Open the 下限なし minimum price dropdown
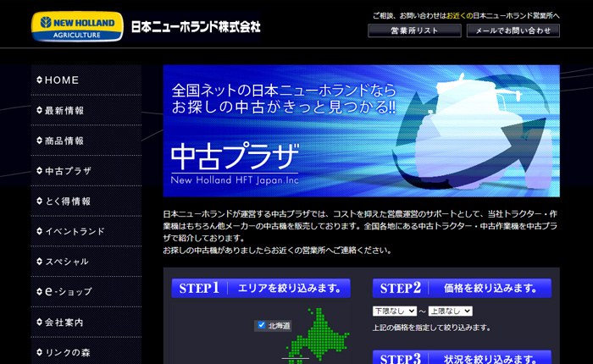Viewport: 593px width, 364px height. point(395,312)
